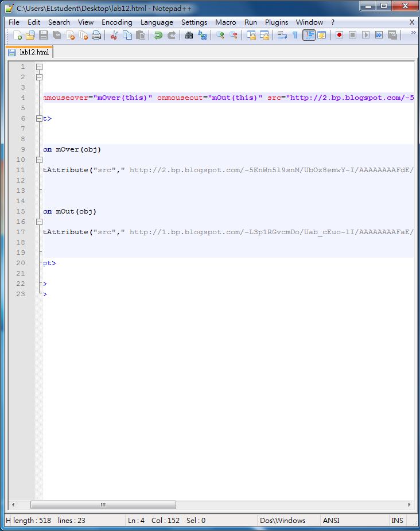Open the Run menu
420x531 pixels.
tap(250, 22)
